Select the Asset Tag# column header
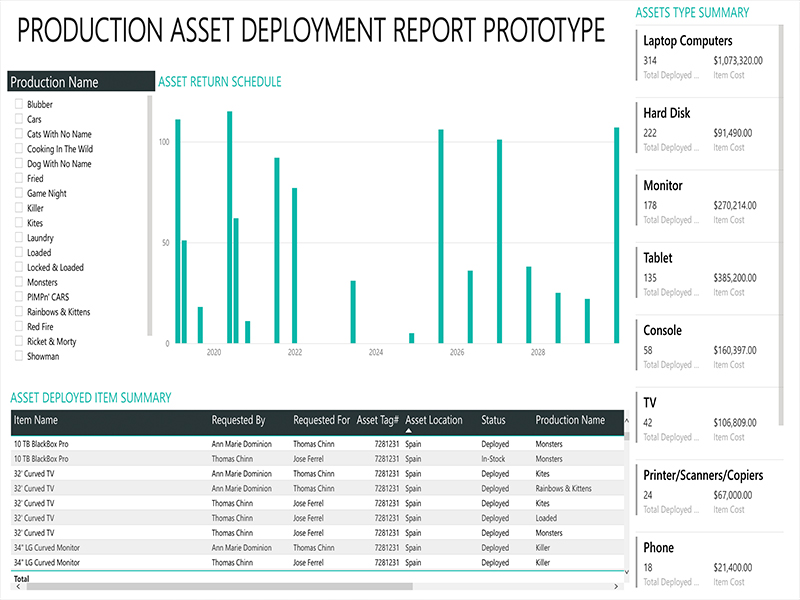 [377, 420]
